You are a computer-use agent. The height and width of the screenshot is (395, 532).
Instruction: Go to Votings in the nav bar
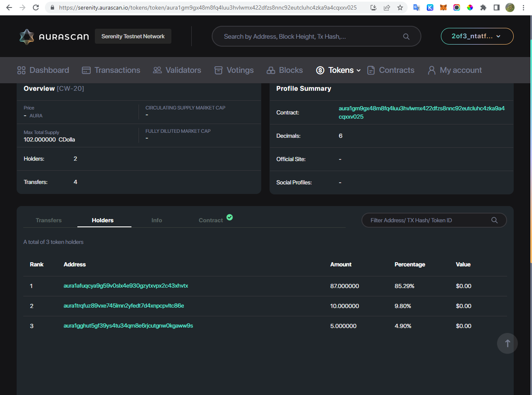point(234,70)
